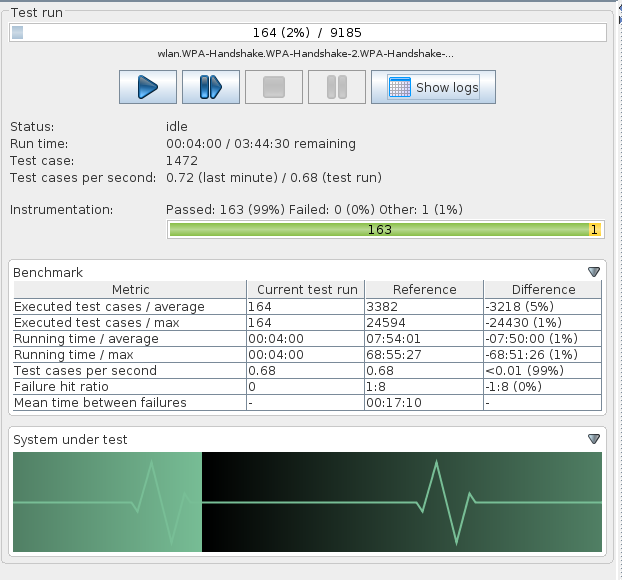Image resolution: width=622 pixels, height=580 pixels.
Task: Start the test run with play button
Action: (x=148, y=87)
